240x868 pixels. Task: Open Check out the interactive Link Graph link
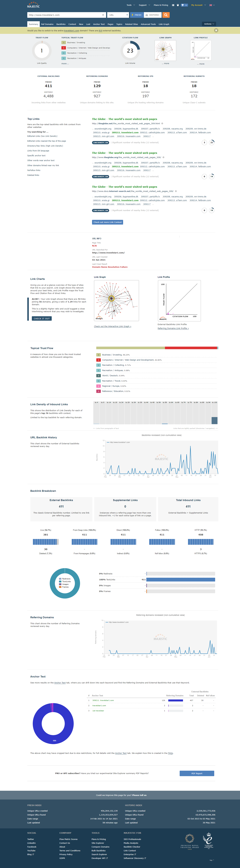click(112, 326)
